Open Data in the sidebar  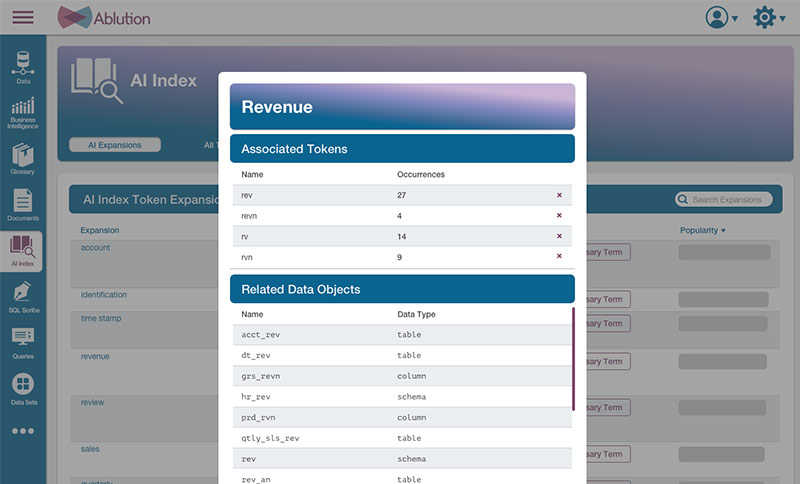(23, 67)
